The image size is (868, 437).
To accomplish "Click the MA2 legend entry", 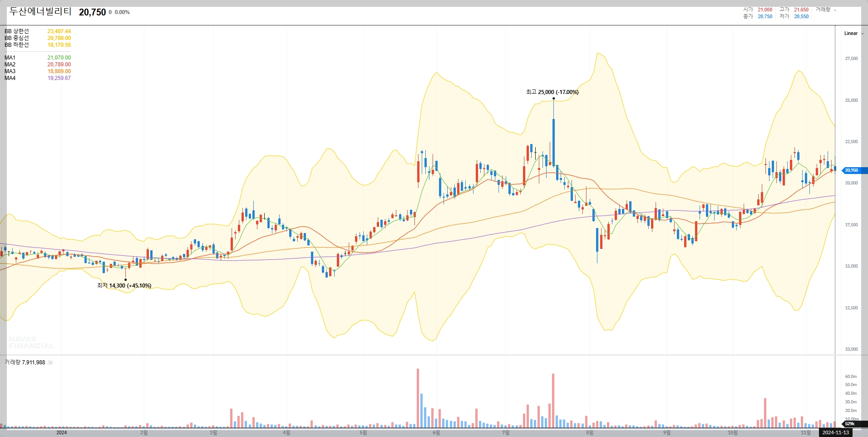I will click(x=10, y=65).
